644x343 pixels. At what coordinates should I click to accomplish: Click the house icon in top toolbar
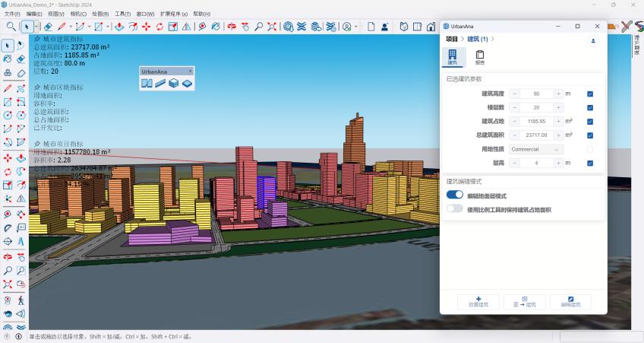click(431, 27)
